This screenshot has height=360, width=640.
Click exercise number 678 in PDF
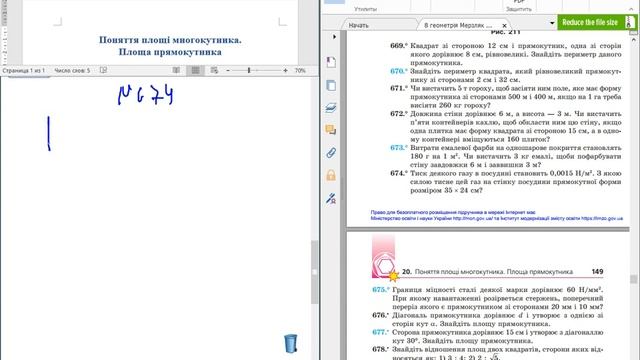click(x=380, y=349)
